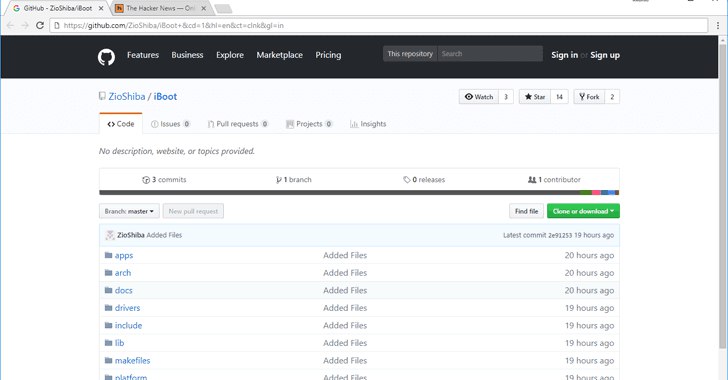
Task: Click the Sign in link
Action: (565, 55)
